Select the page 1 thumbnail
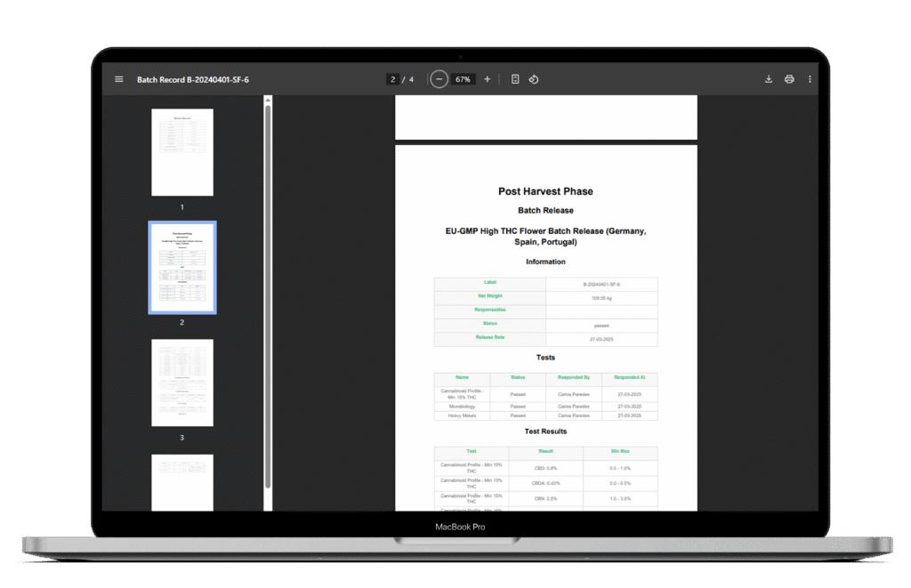The width and height of the screenshot is (911, 588). 182,152
